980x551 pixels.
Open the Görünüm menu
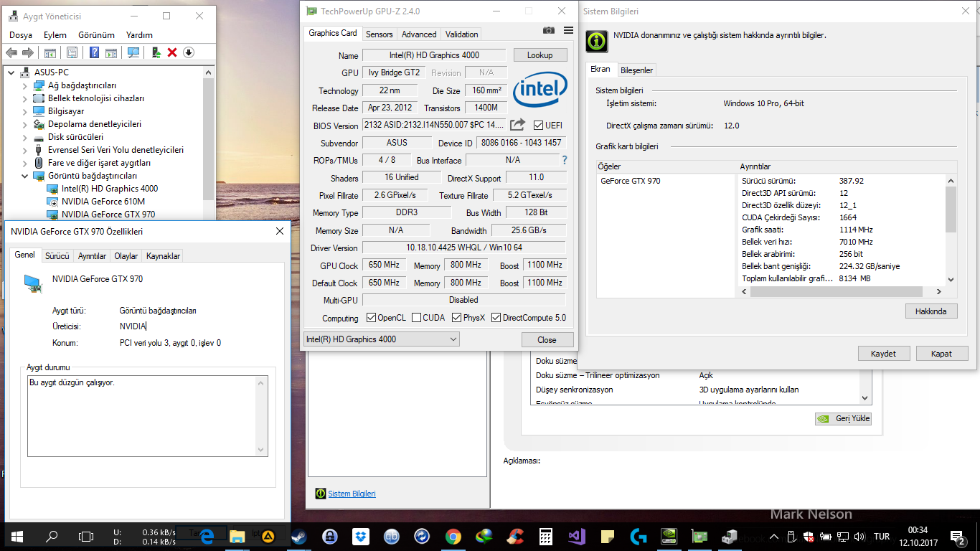point(96,35)
